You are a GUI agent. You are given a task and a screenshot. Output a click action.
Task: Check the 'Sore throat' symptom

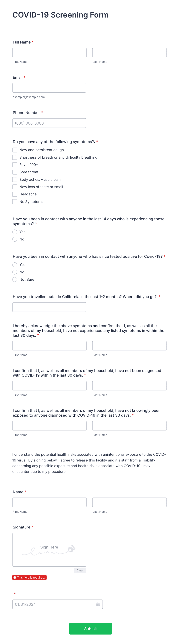click(15, 172)
